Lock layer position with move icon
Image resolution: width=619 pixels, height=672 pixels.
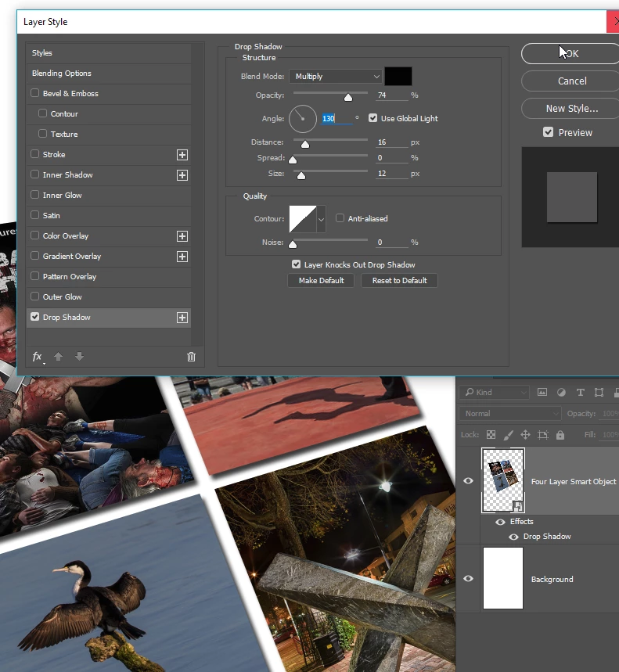tap(526, 435)
